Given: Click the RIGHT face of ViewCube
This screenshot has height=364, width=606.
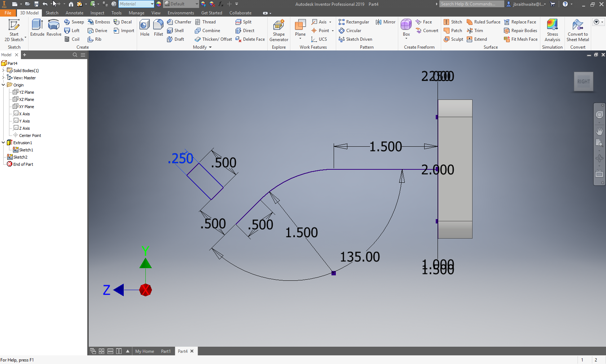Looking at the screenshot, I should coord(583,81).
